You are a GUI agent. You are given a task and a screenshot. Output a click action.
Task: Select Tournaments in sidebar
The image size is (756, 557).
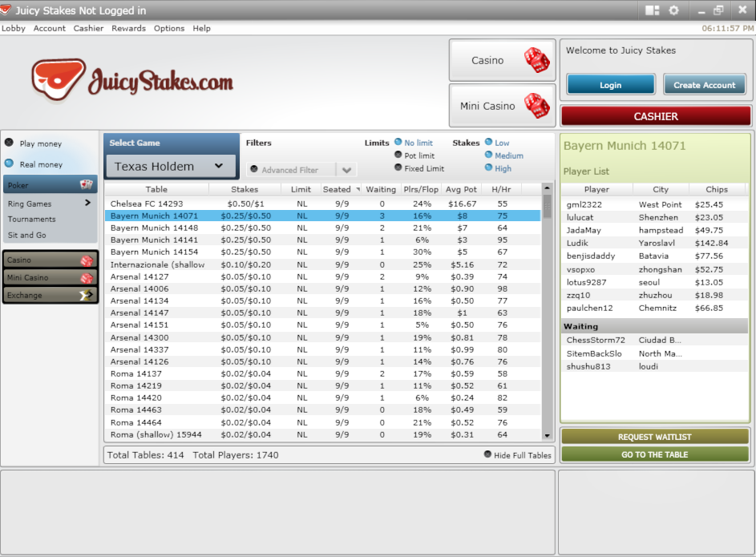coord(31,220)
